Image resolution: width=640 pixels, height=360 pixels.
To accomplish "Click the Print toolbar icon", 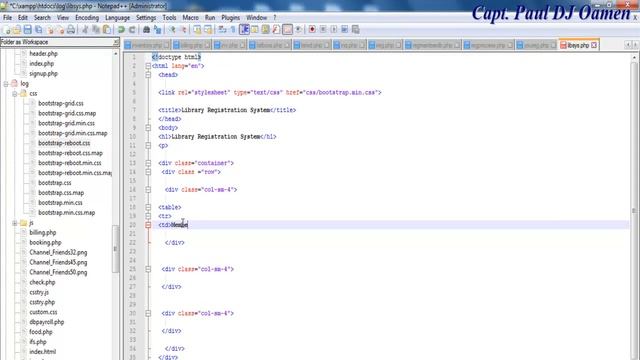I will pyautogui.click(x=71, y=29).
